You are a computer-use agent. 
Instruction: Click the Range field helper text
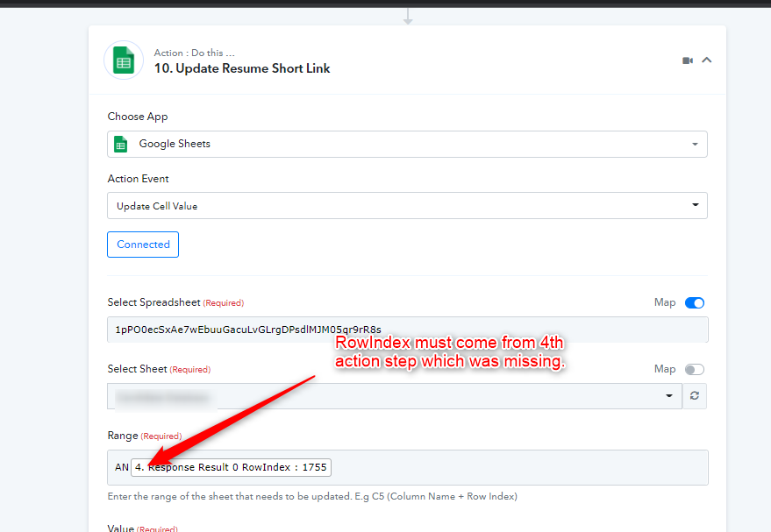312,497
